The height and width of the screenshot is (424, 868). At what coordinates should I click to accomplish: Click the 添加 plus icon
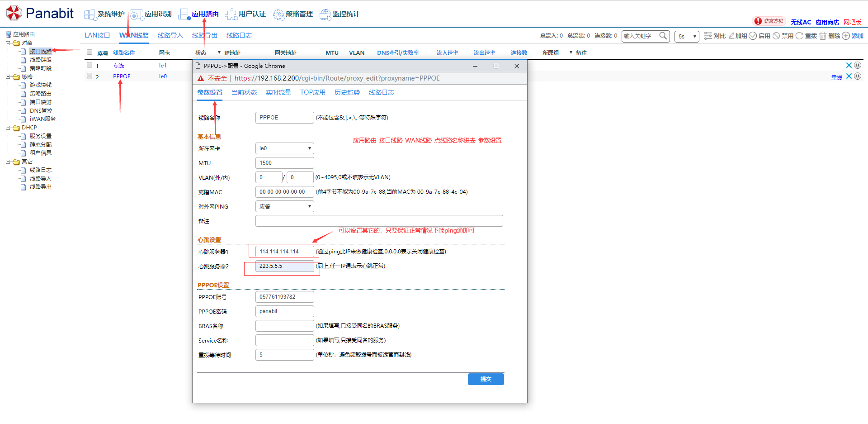coord(846,36)
